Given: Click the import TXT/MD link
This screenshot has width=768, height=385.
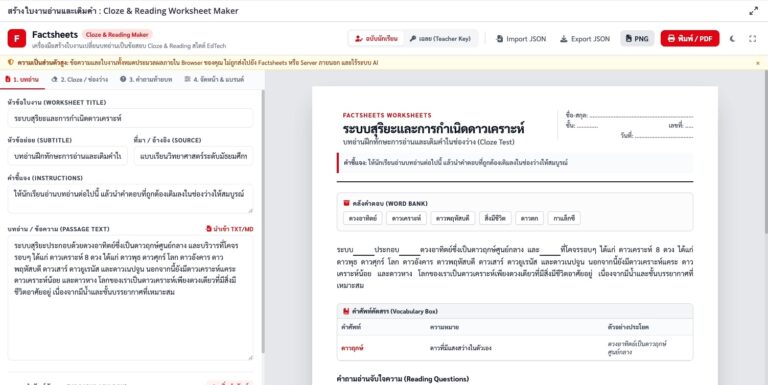Looking at the screenshot, I should coord(229,229).
